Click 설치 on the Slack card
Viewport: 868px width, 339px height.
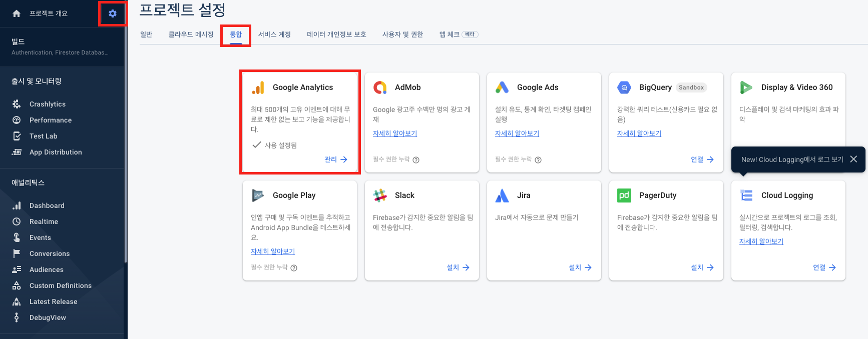(x=458, y=267)
